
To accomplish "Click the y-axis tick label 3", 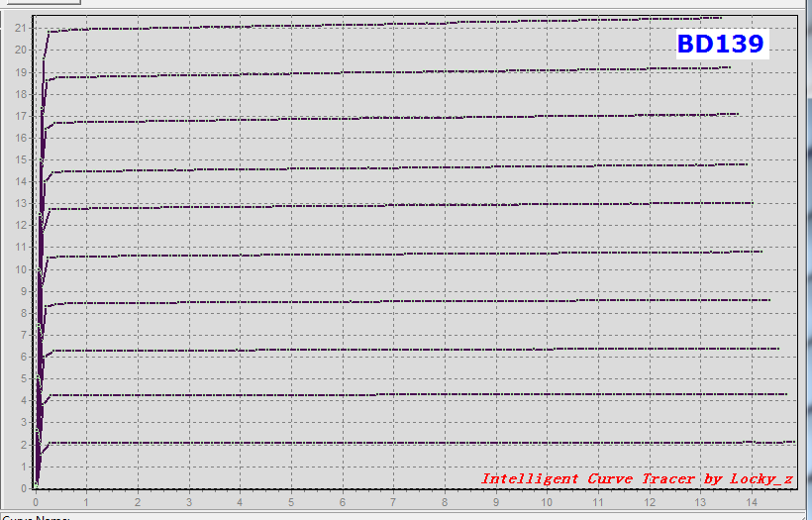I will coord(23,423).
